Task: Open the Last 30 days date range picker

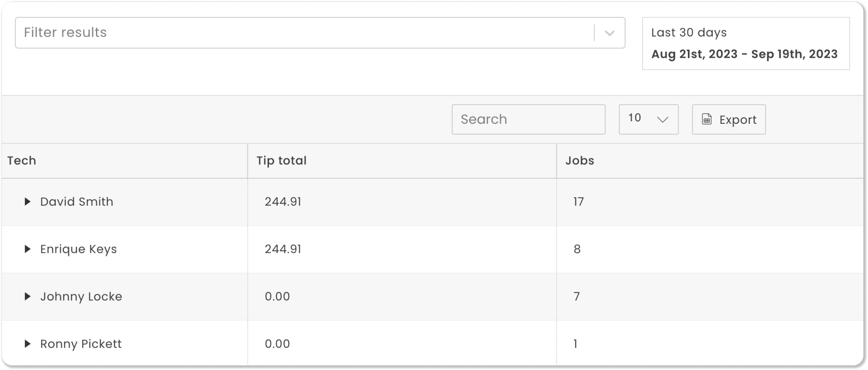Action: click(x=745, y=43)
